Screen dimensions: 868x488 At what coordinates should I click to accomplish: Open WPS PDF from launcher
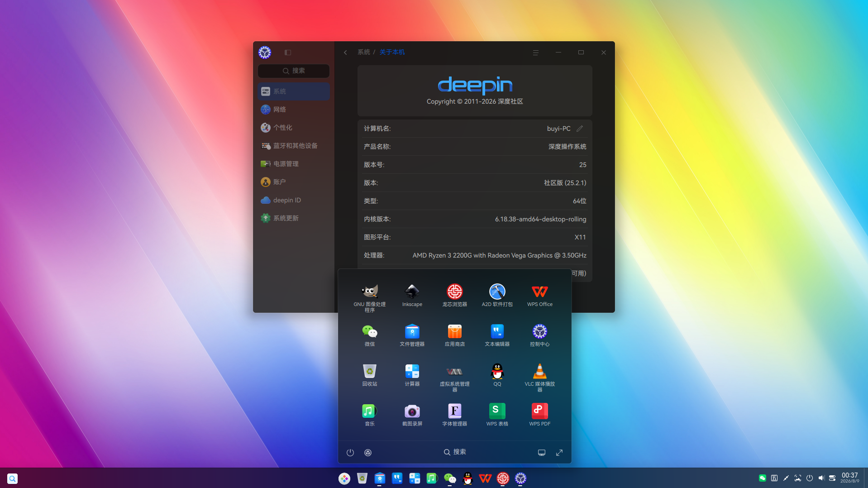click(539, 415)
